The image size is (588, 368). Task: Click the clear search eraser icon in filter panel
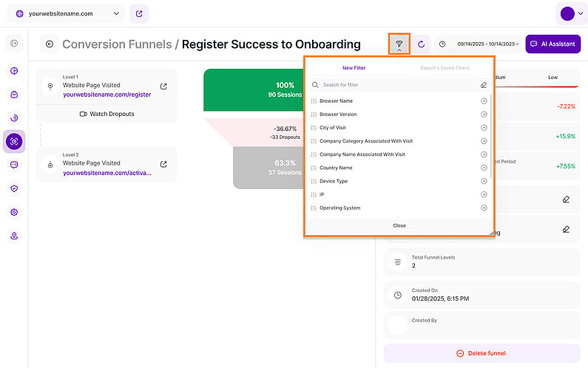(x=484, y=85)
